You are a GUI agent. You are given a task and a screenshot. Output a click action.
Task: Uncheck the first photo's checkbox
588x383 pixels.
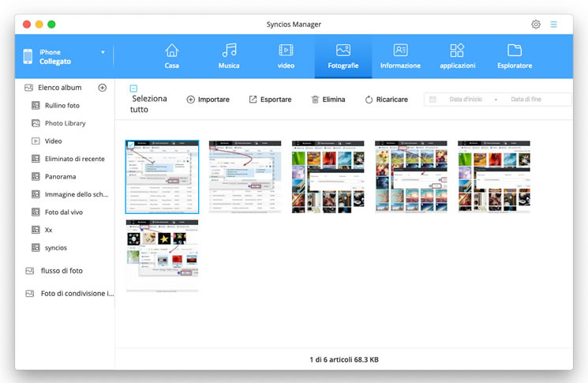point(131,145)
